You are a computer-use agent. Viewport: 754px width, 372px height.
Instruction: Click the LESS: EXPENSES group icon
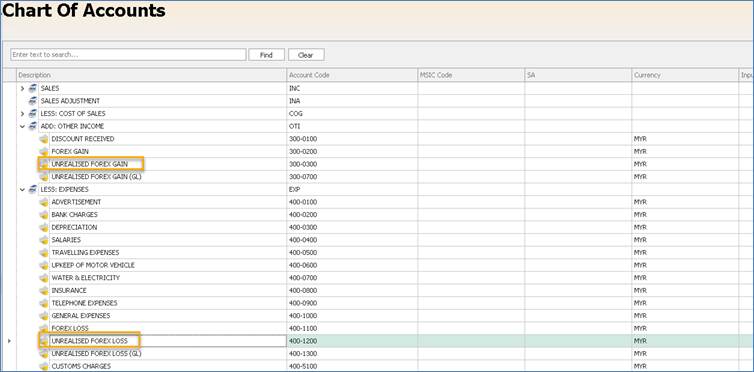33,189
